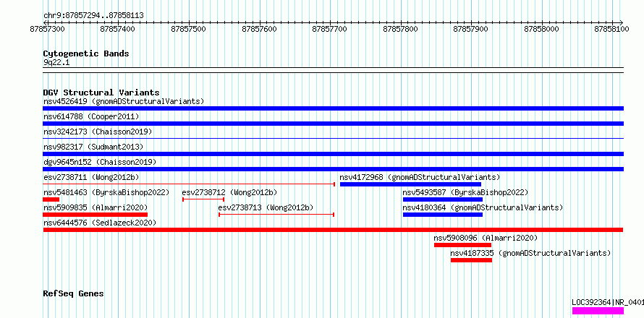The height and width of the screenshot is (318, 644).
Task: Select the blue bar of nsv5493587
Action: [443, 199]
